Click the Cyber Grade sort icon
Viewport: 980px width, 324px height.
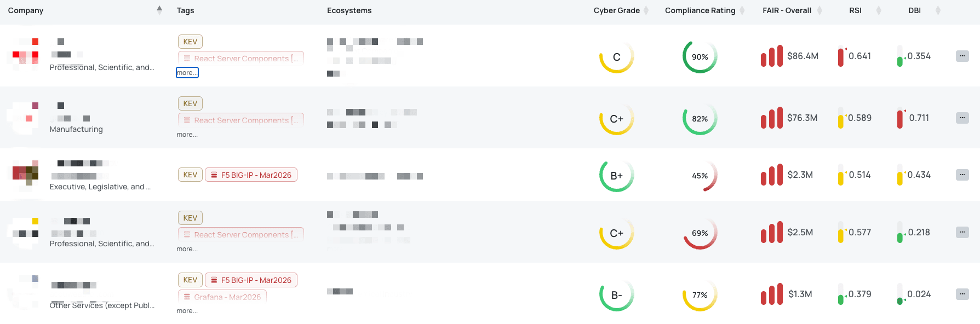pos(646,10)
